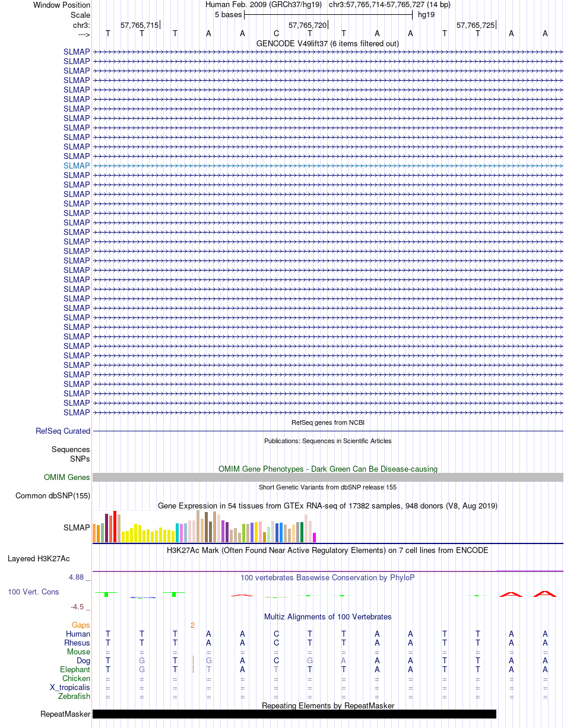The width and height of the screenshot is (564, 728).
Task: Open the Repeating Elements by RepeatMasker title
Action: point(328,705)
